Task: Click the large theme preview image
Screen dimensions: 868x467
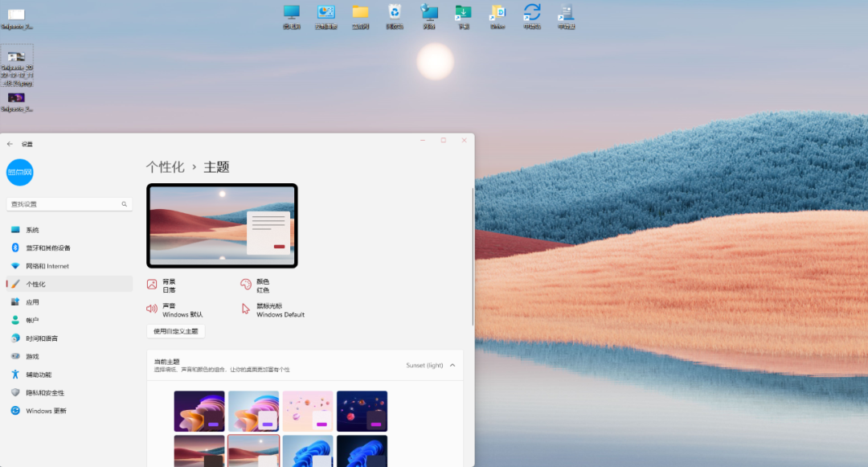Action: point(222,226)
